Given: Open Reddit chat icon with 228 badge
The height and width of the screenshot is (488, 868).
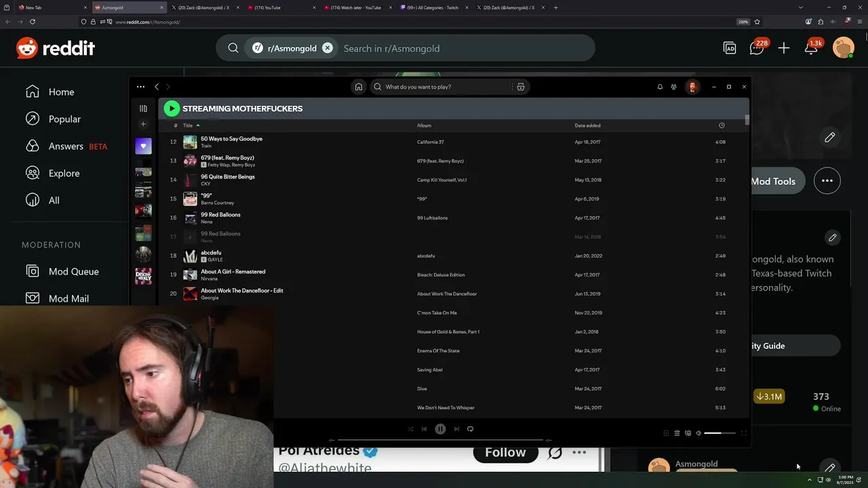Looking at the screenshot, I should click(x=757, y=48).
